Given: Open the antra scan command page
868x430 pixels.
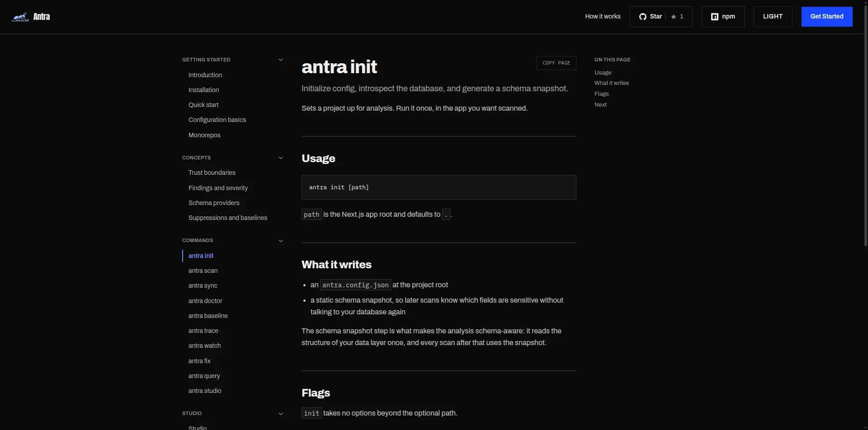Looking at the screenshot, I should click(x=203, y=271).
